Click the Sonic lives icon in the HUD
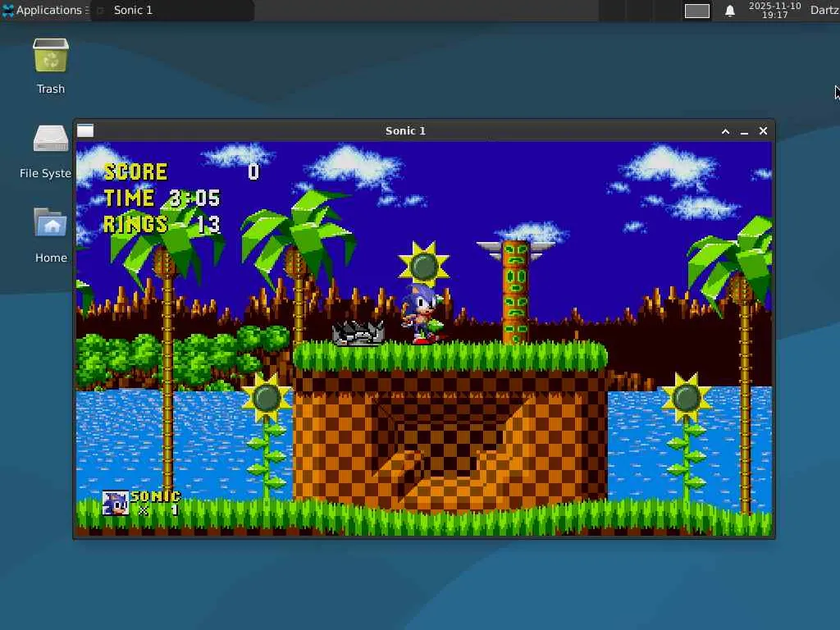 pyautogui.click(x=115, y=503)
